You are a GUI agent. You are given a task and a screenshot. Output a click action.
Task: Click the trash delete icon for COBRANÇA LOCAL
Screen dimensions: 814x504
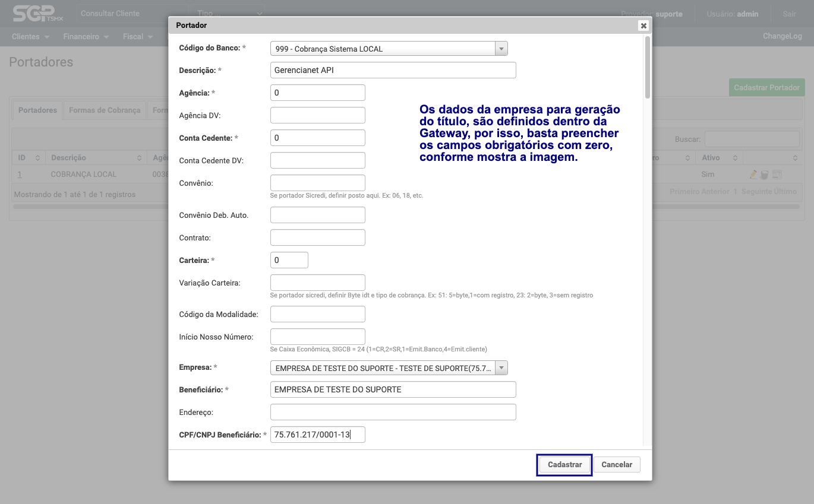tap(765, 175)
